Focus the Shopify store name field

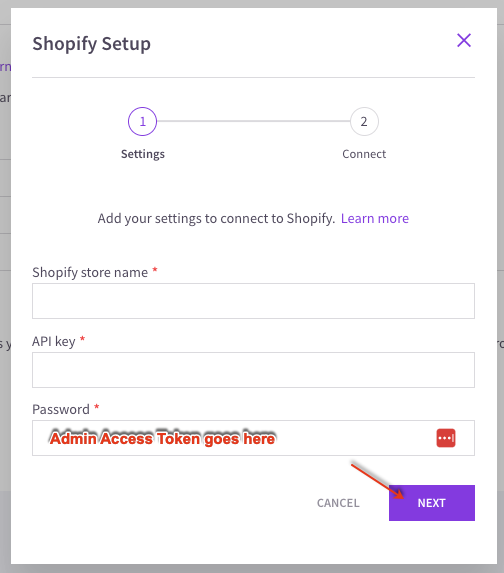coord(253,301)
